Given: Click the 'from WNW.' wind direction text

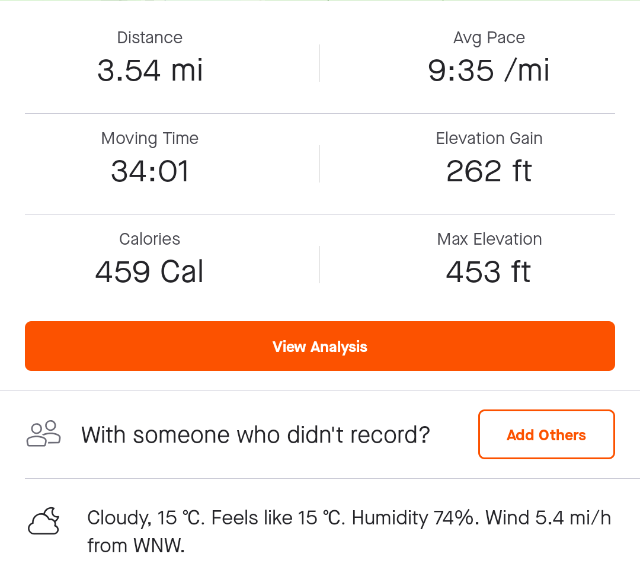Looking at the screenshot, I should pos(136,546).
